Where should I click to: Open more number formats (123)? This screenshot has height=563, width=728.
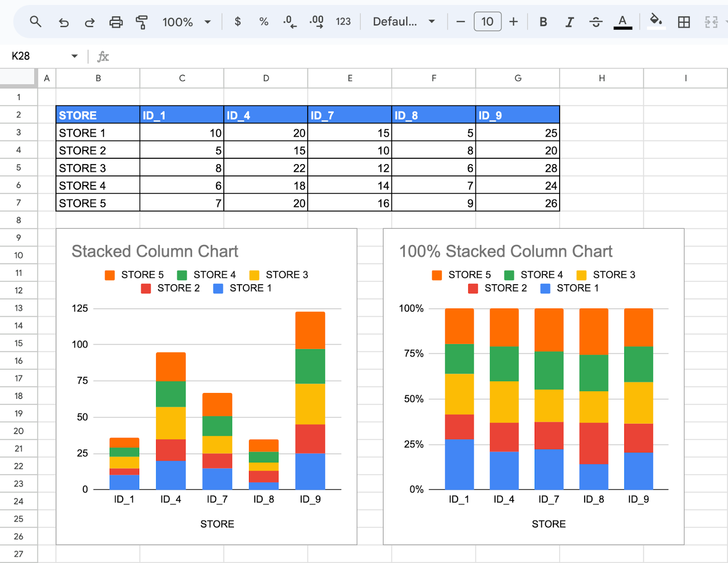(343, 21)
